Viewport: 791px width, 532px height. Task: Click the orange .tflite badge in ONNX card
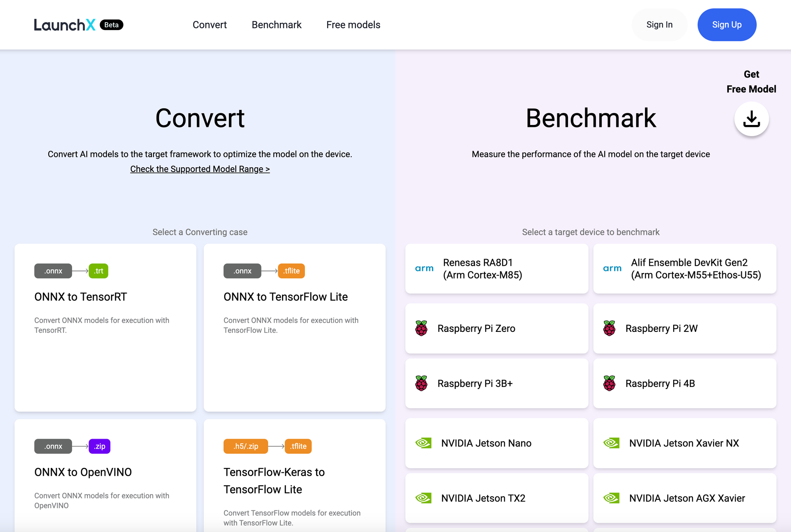[291, 271]
